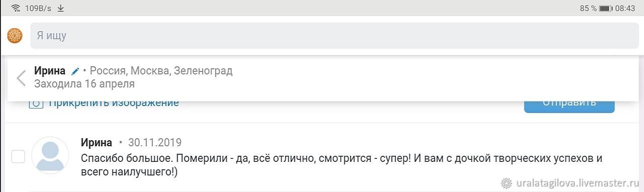Tick the checkbox beside Ирина's message
This screenshot has width=644, height=192.
click(19, 157)
